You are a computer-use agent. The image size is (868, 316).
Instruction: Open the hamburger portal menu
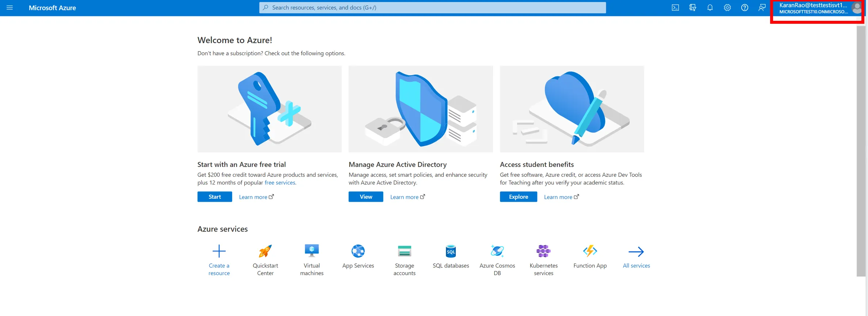click(10, 8)
